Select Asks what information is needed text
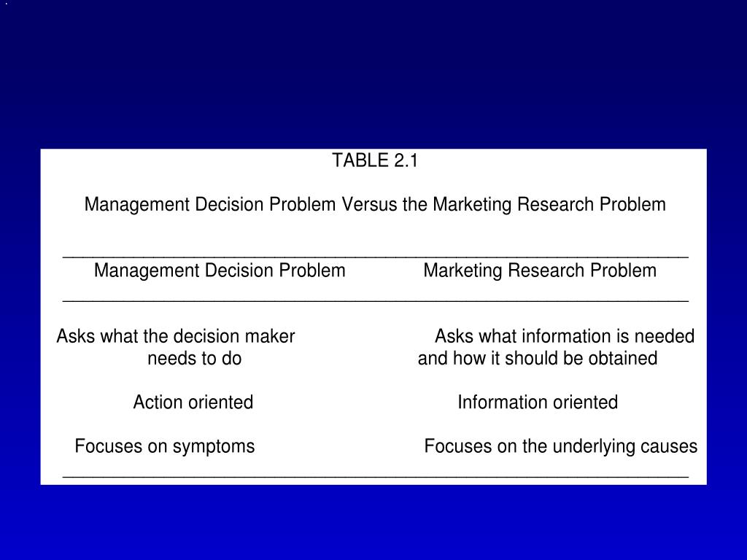This screenshot has width=747, height=560. pyautogui.click(x=565, y=336)
